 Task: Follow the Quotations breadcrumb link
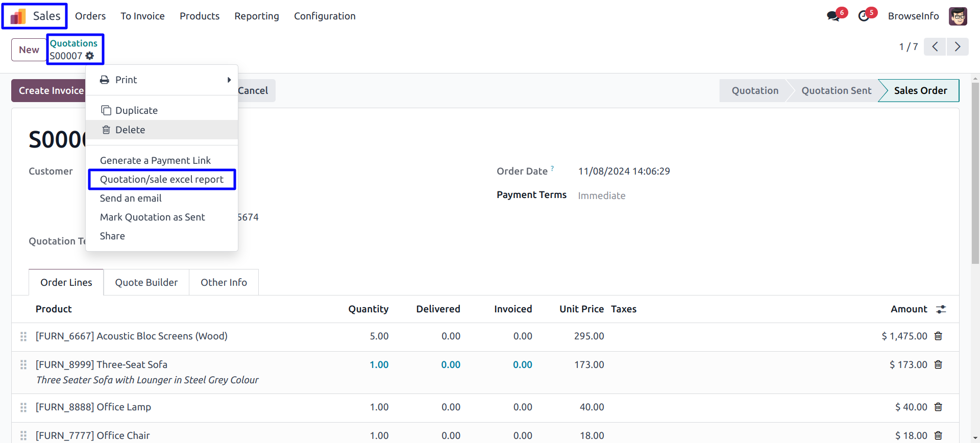pos(73,43)
